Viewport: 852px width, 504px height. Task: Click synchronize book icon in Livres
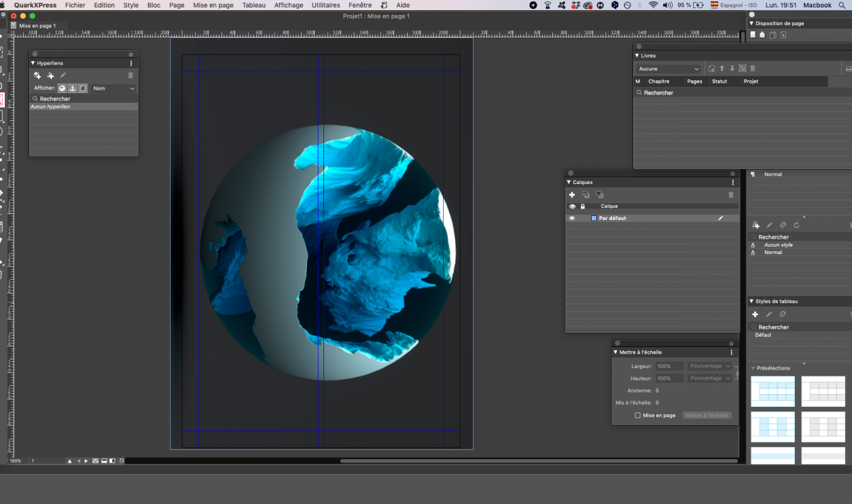[x=742, y=69]
